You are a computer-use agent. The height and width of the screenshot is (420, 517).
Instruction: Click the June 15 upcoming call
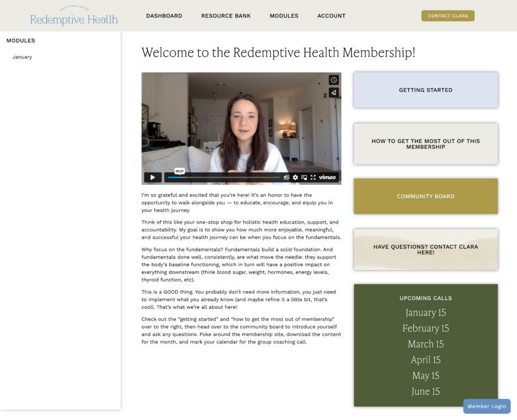[x=426, y=392]
